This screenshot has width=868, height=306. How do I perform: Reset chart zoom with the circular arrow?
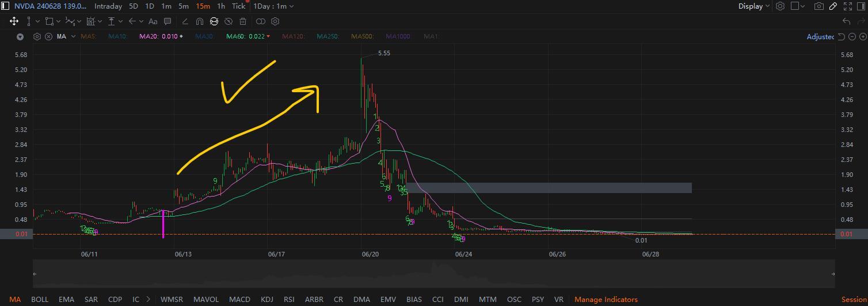(x=841, y=36)
